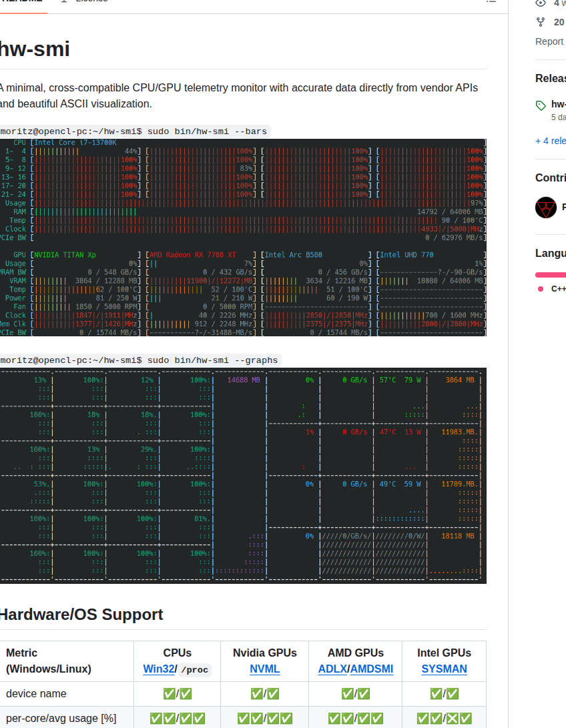Screen dimensions: 566x728
Task: Click the release tag icon
Action: pyautogui.click(x=541, y=105)
